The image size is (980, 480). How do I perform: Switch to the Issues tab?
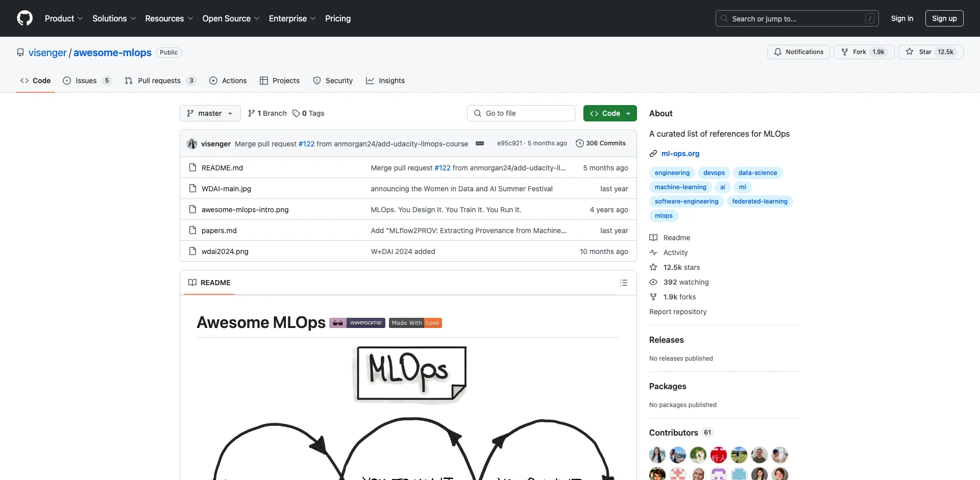point(86,81)
